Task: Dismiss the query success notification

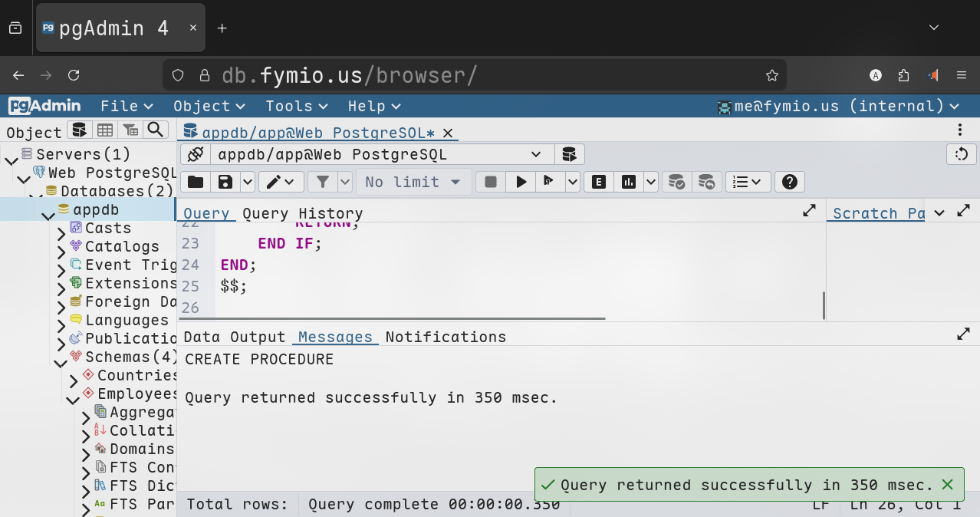Action: (948, 485)
